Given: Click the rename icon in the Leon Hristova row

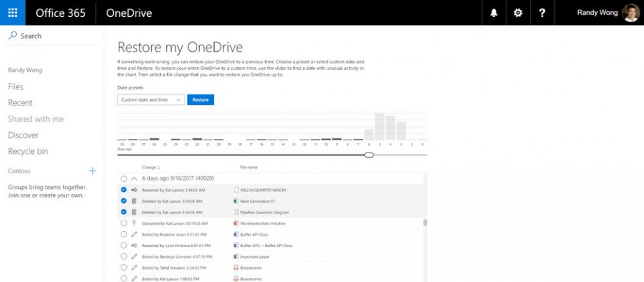Looking at the screenshot, I should pyautogui.click(x=134, y=246).
